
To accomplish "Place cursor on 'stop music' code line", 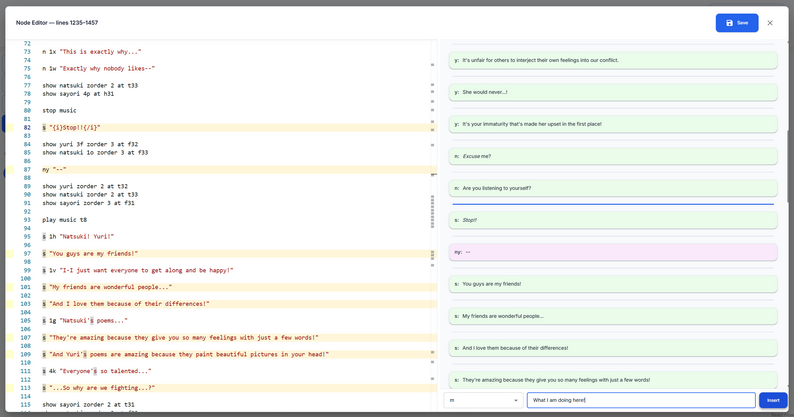I will click(59, 111).
